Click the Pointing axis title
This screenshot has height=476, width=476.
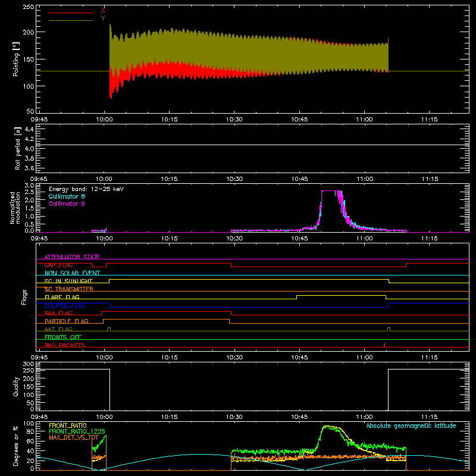click(16, 59)
